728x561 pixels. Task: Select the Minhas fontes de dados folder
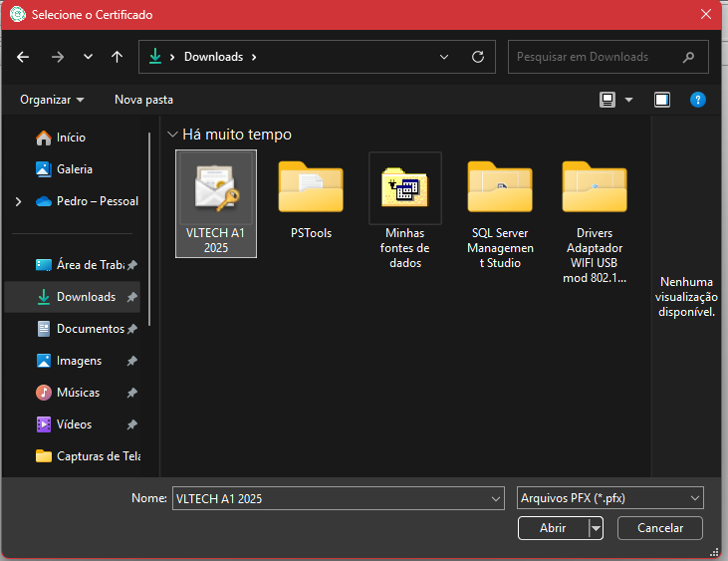(x=405, y=210)
